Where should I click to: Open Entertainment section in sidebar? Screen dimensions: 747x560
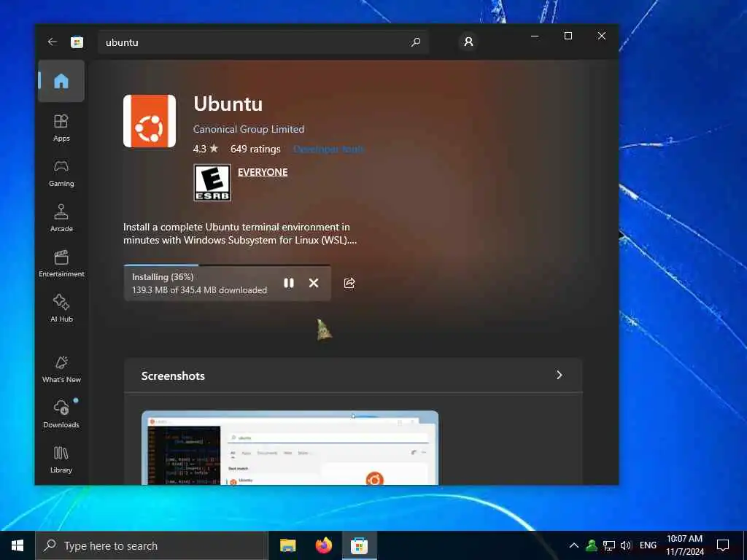61,263
